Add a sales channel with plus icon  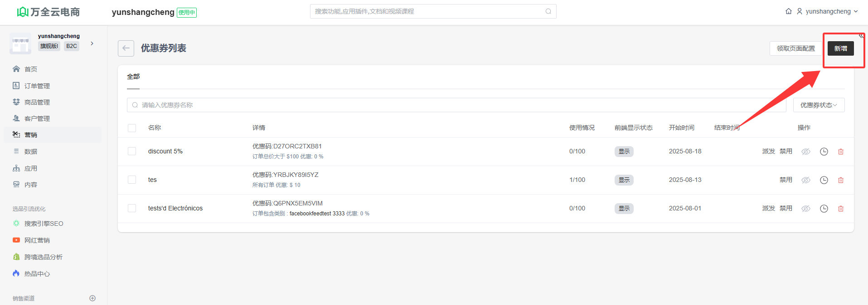92,298
